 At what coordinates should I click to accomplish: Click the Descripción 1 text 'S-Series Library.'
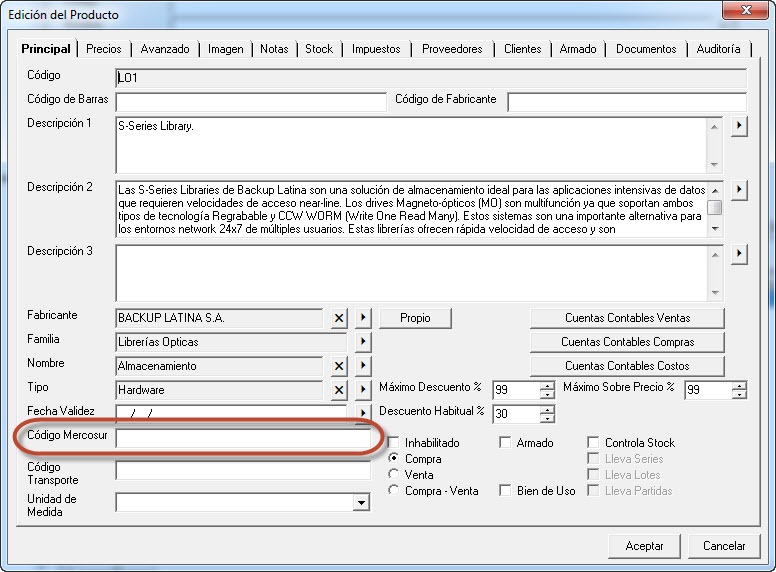click(155, 126)
